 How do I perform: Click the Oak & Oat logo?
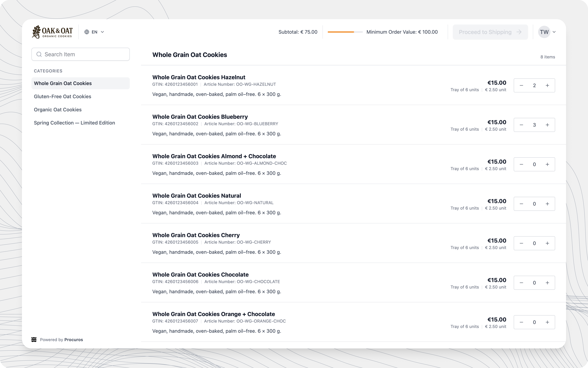(52, 32)
